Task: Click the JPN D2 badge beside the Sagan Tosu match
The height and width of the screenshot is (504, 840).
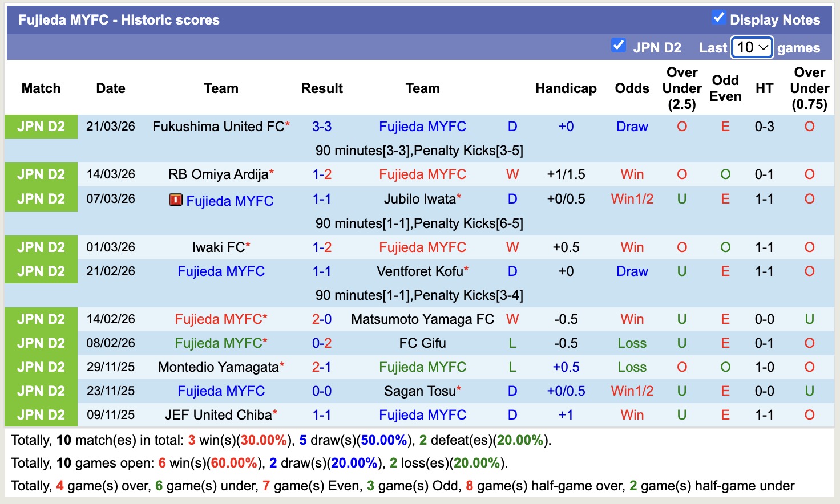Action: [x=41, y=391]
